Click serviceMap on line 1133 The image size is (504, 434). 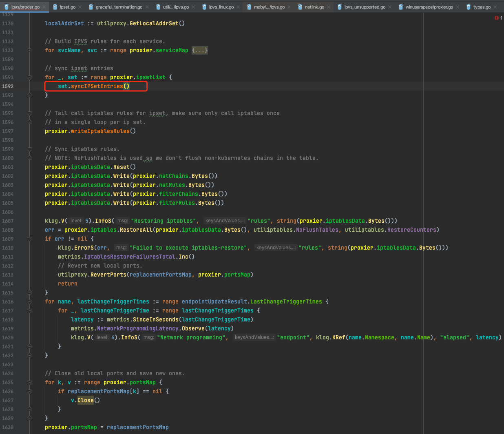[x=172, y=51]
